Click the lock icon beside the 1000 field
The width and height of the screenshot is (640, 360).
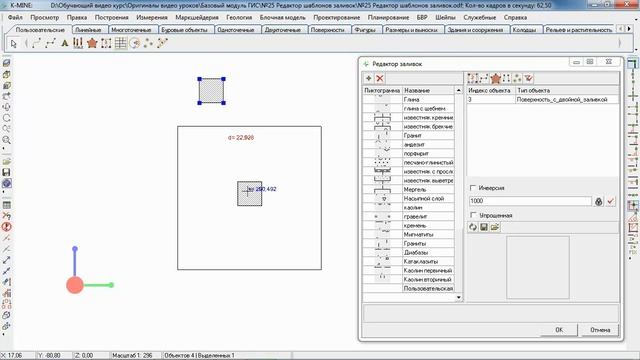599,201
